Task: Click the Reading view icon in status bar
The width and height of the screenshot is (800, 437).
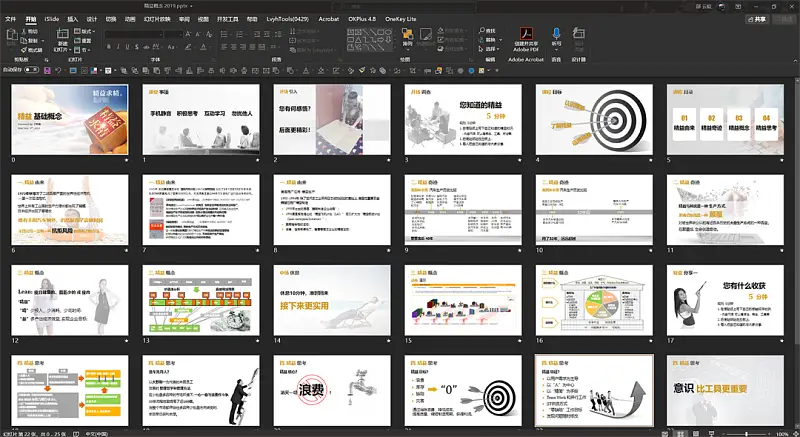Action: pyautogui.click(x=695, y=433)
